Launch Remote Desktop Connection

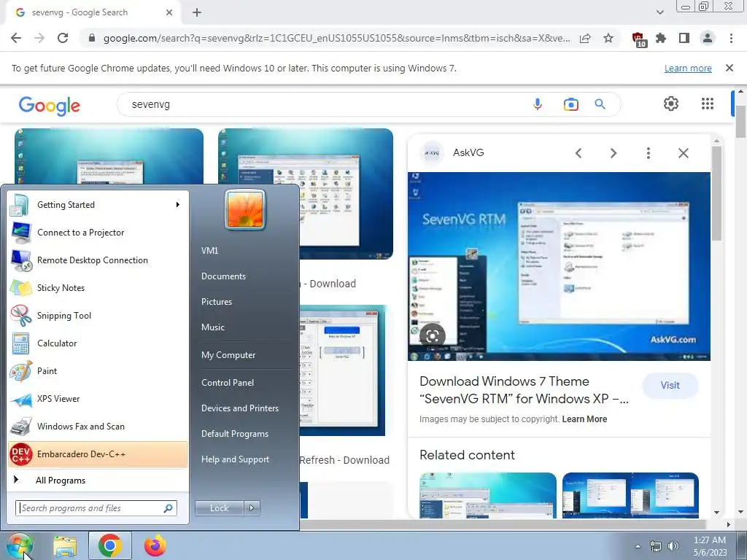click(98, 260)
